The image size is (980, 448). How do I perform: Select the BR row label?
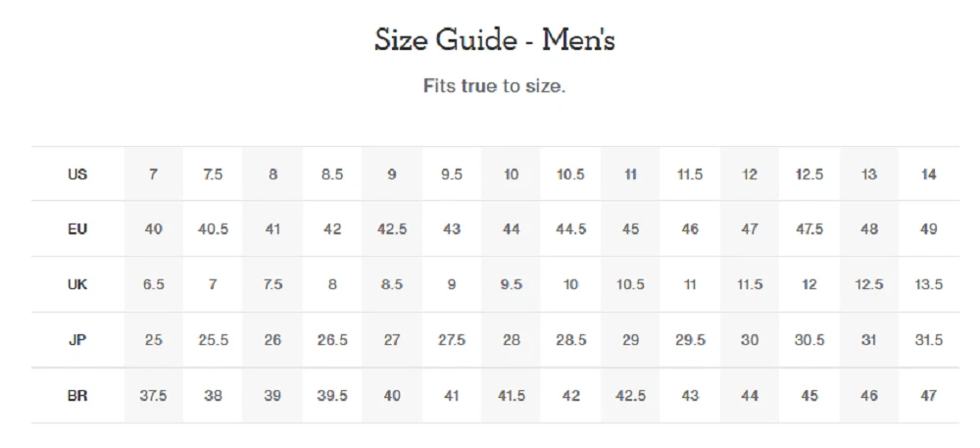pyautogui.click(x=77, y=396)
